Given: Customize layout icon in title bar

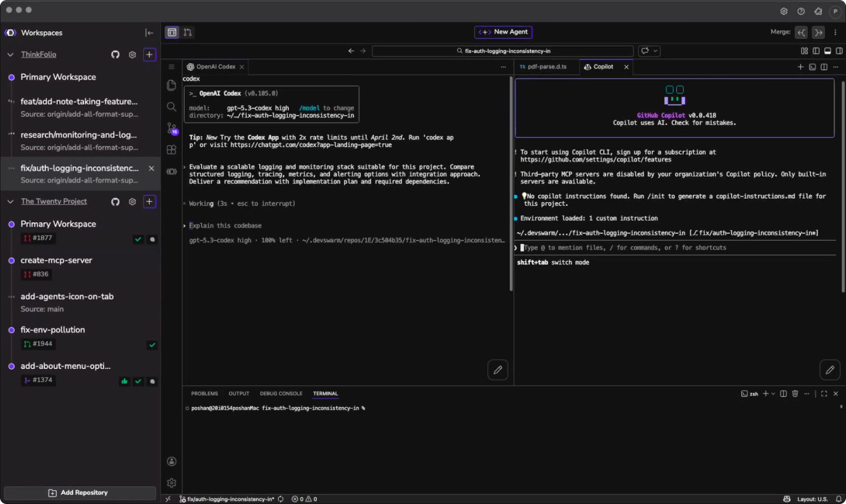Looking at the screenshot, I should click(x=805, y=51).
